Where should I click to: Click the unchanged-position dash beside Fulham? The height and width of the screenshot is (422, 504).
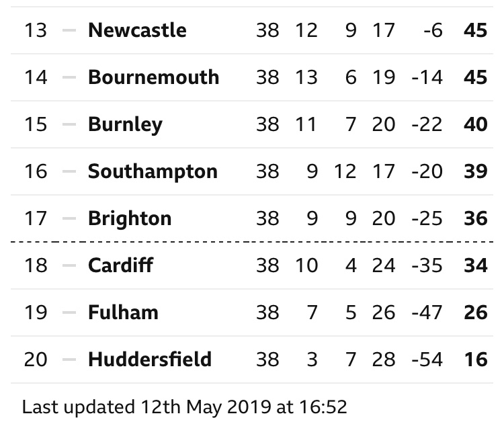click(69, 312)
